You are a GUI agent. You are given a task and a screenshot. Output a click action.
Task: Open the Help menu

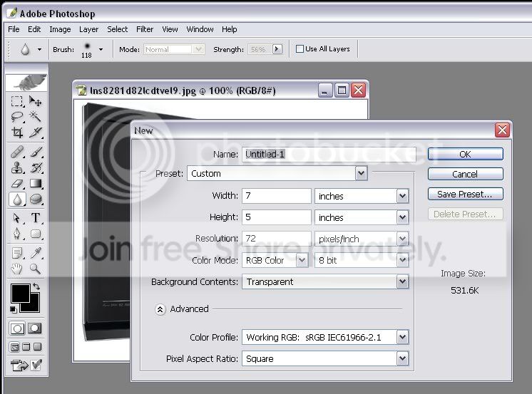click(230, 29)
